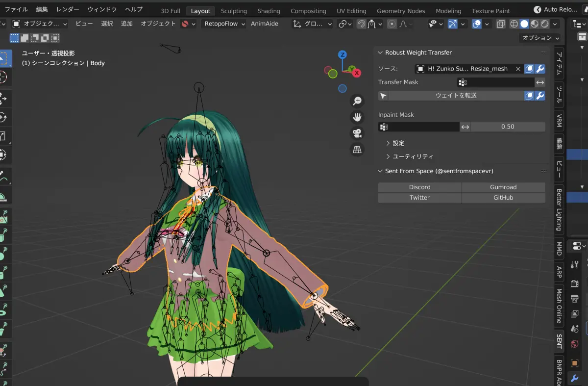
Task: Open transform orientation dropdown
Action: point(312,24)
